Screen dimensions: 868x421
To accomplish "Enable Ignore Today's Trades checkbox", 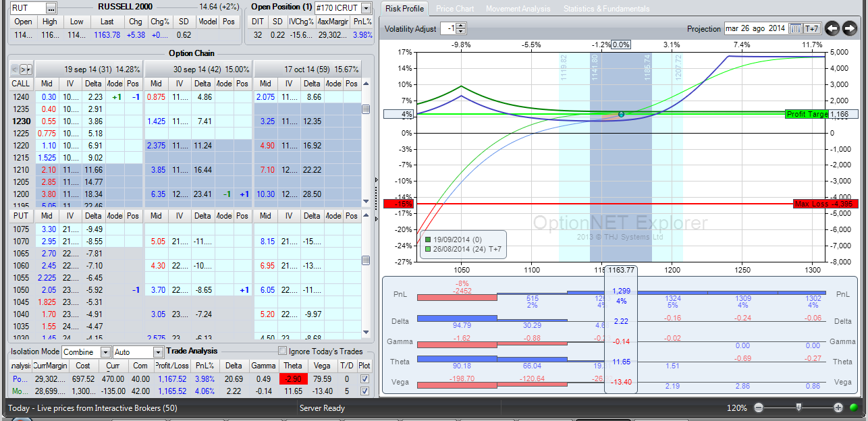I will click(x=283, y=352).
